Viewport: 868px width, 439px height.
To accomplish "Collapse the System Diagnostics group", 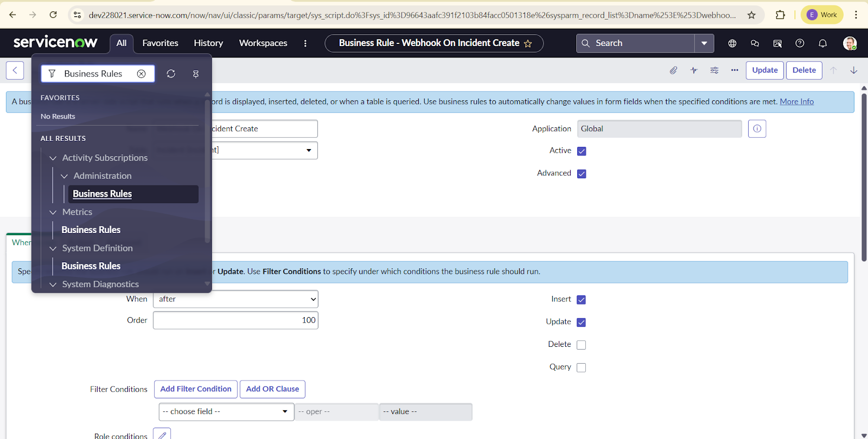I will (x=53, y=285).
